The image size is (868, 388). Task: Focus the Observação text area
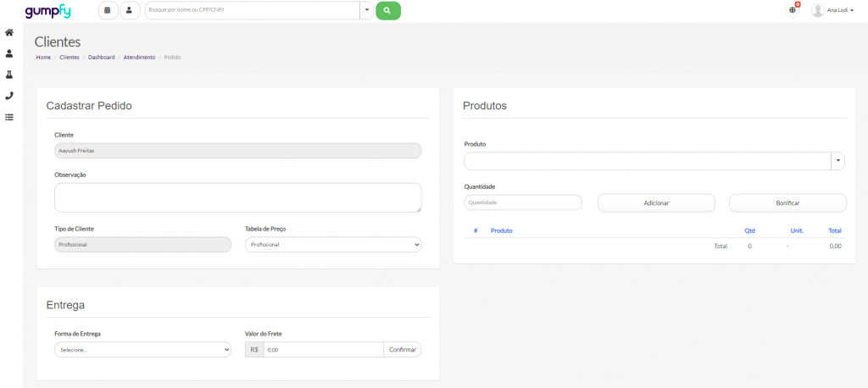pyautogui.click(x=237, y=197)
